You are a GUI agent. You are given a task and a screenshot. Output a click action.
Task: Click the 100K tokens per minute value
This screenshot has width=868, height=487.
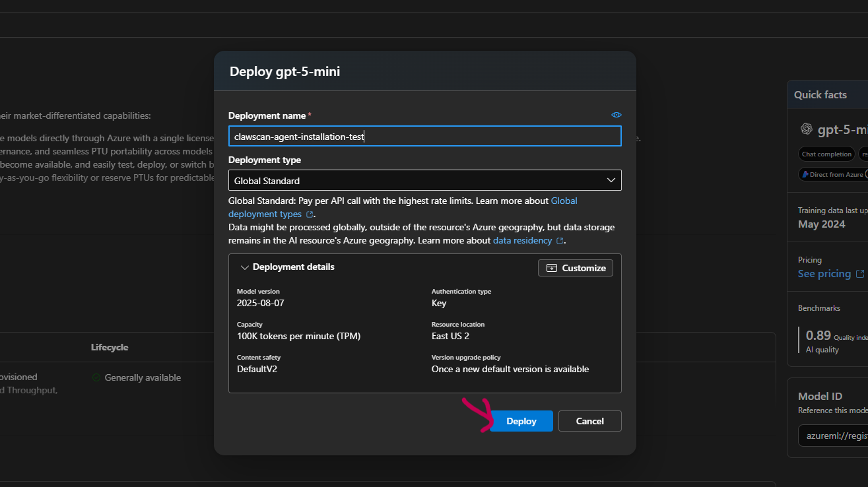pos(299,336)
